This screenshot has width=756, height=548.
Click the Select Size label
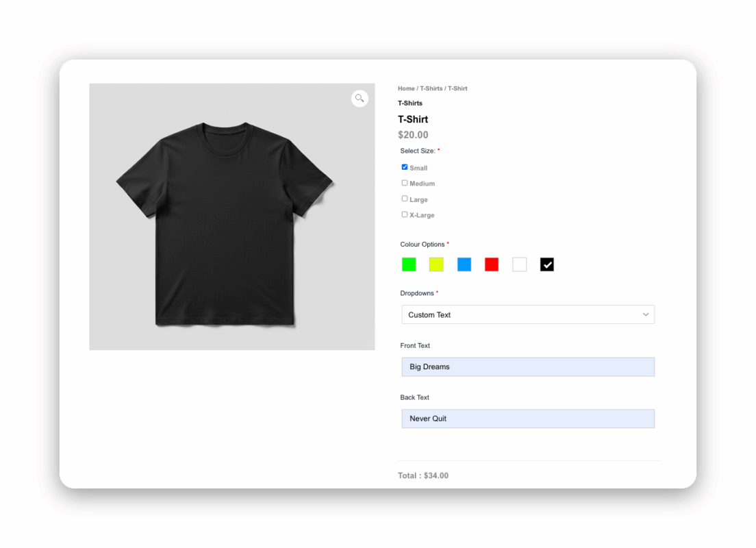[418, 151]
